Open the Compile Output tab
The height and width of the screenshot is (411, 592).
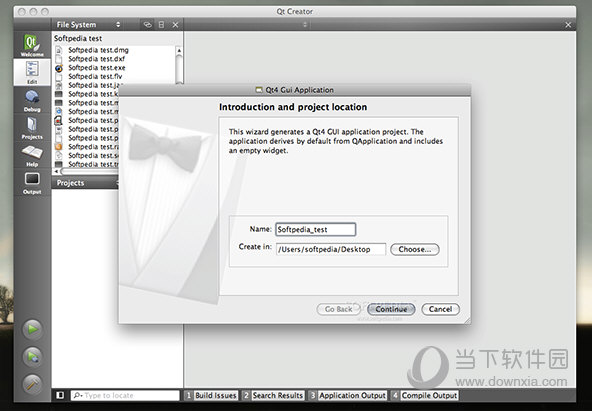425,395
